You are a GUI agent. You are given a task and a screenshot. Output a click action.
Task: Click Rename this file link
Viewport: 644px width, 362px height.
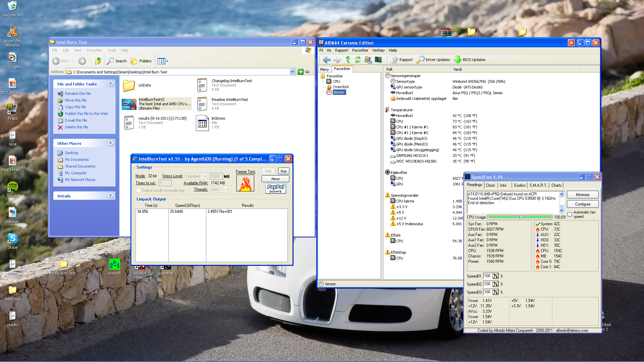pyautogui.click(x=78, y=94)
